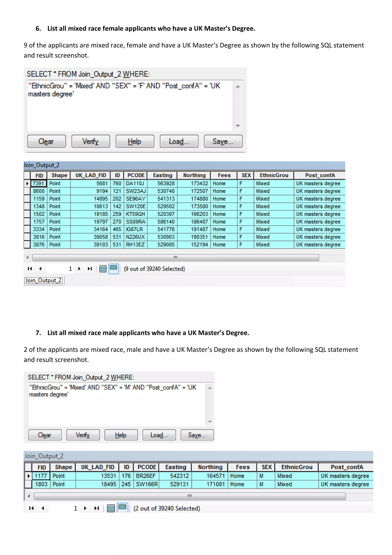Click left scroll arrow of lower table

coord(29,496)
